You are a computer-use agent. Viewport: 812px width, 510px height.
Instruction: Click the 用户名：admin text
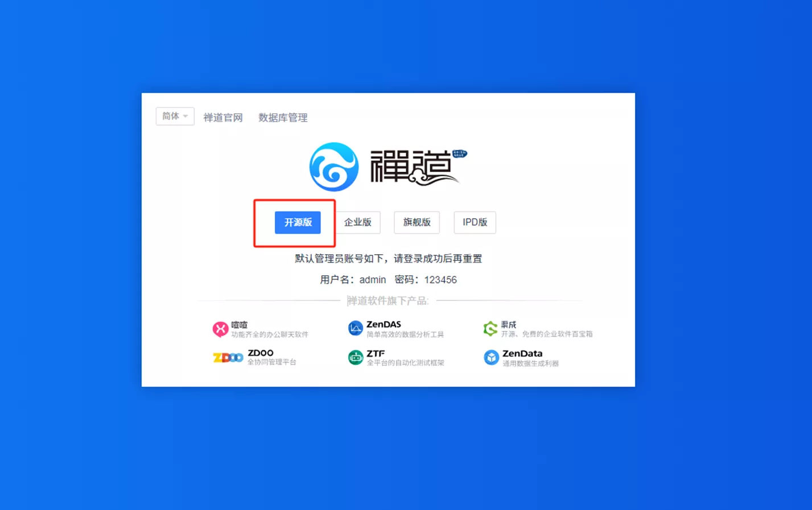[x=353, y=280]
